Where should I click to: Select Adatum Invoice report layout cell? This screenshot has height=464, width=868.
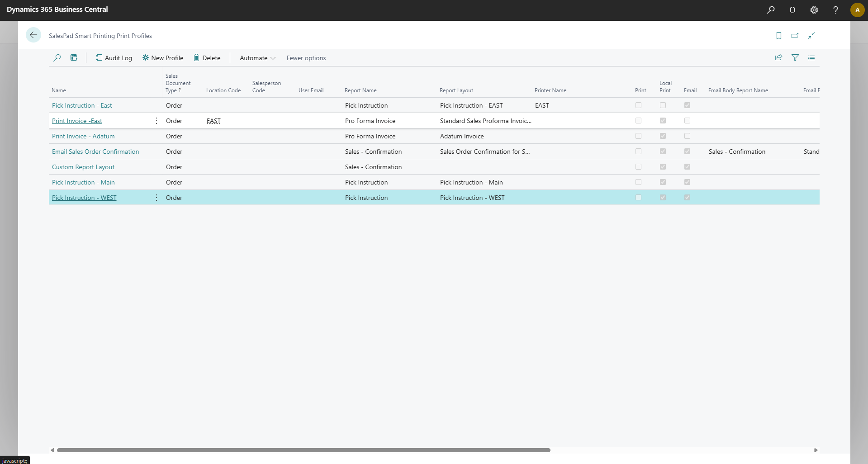462,136
